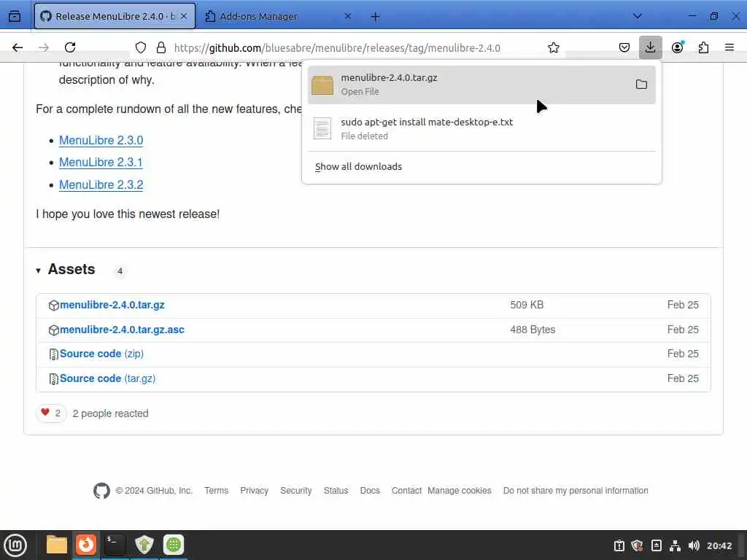The height and width of the screenshot is (560, 747).
Task: Open the Docs footer link
Action: pyautogui.click(x=370, y=491)
